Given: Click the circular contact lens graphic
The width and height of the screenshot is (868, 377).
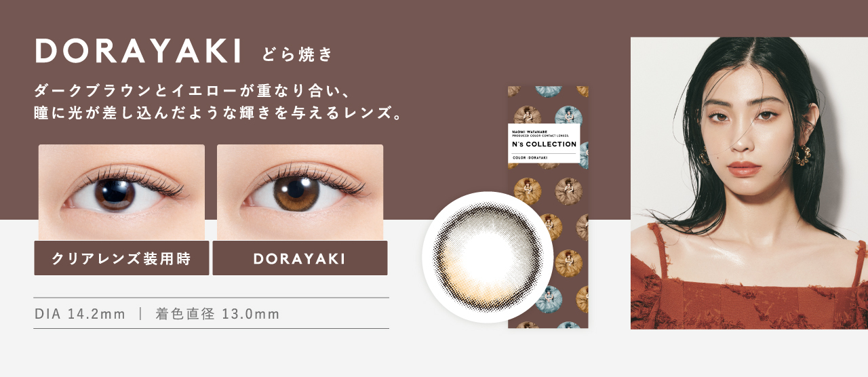Looking at the screenshot, I should coord(488,257).
